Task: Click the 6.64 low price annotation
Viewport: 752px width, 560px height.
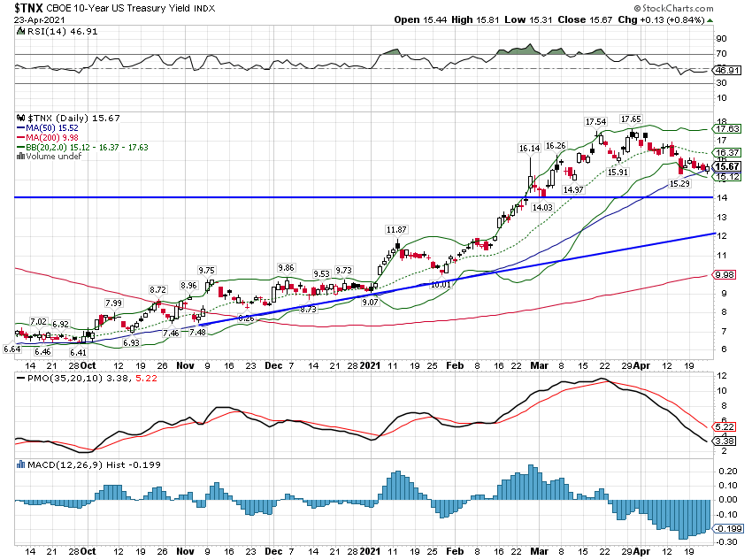Action: [x=12, y=349]
